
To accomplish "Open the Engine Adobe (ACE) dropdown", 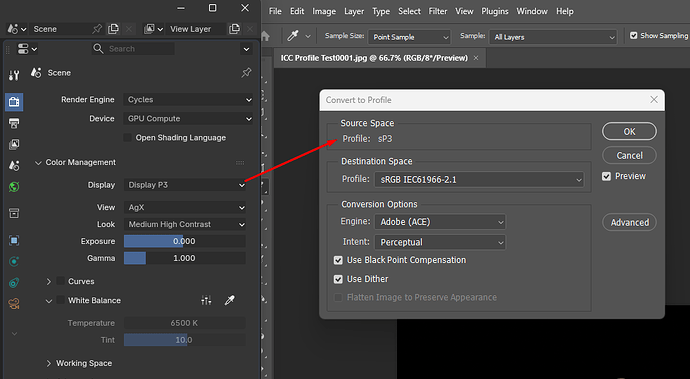I will [440, 222].
